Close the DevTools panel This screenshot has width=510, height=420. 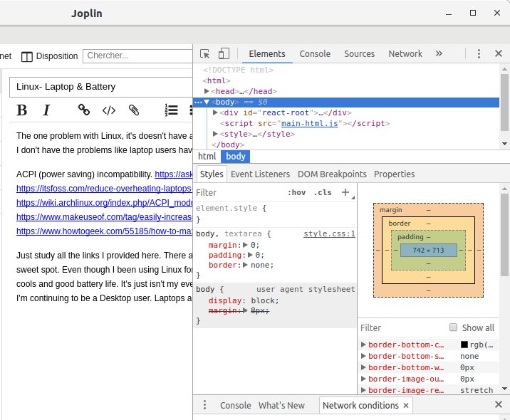click(x=499, y=53)
